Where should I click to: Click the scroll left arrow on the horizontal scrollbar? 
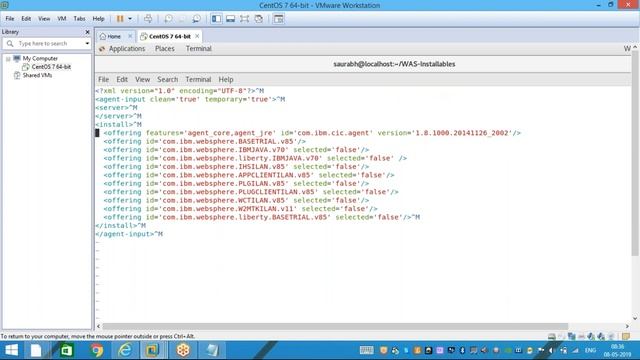point(98,326)
